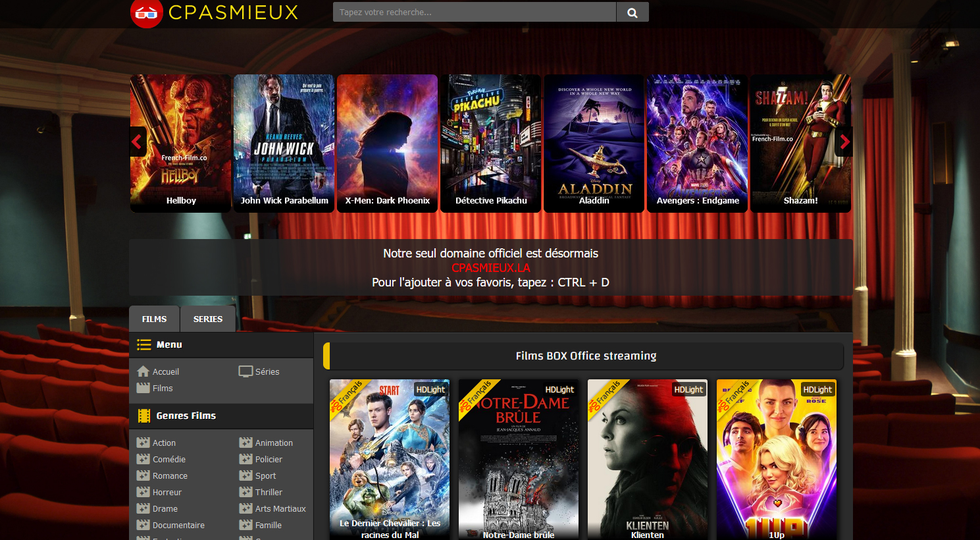Advance carousel with right red arrow
This screenshot has height=540, width=980.
[x=844, y=142]
